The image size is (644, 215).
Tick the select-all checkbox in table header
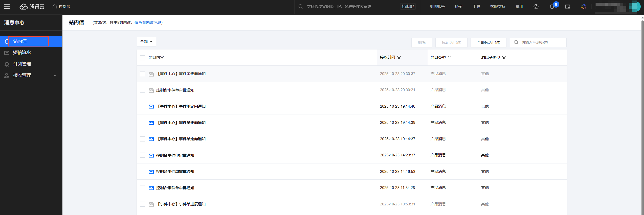tap(142, 58)
